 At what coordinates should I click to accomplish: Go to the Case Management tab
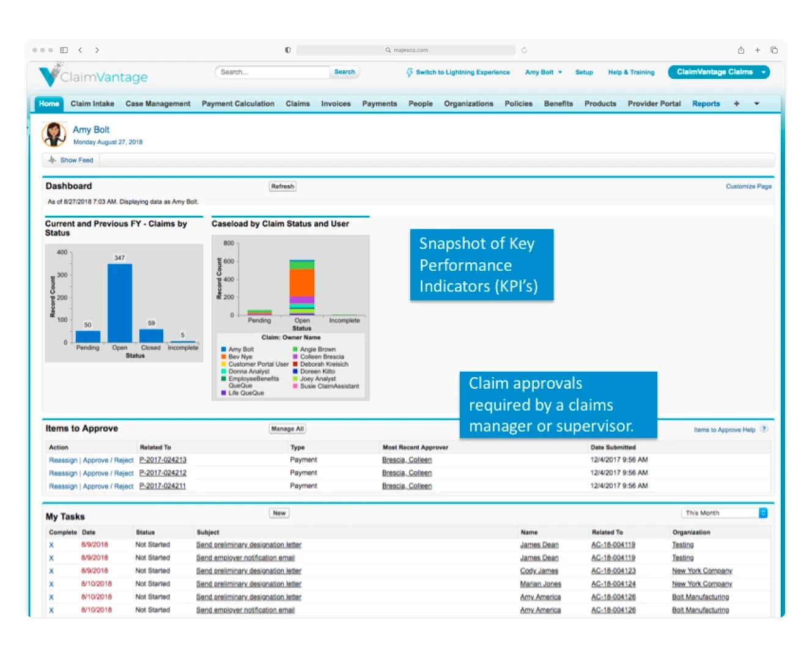click(x=158, y=104)
